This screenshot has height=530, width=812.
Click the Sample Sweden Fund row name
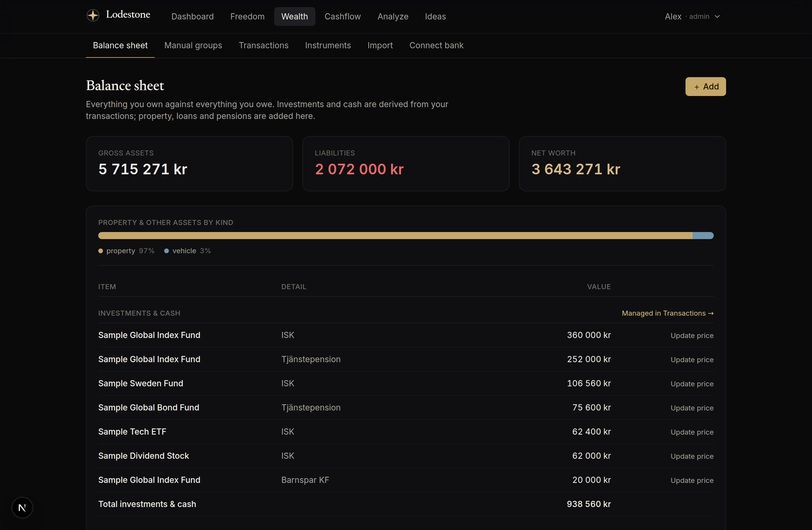tap(141, 383)
